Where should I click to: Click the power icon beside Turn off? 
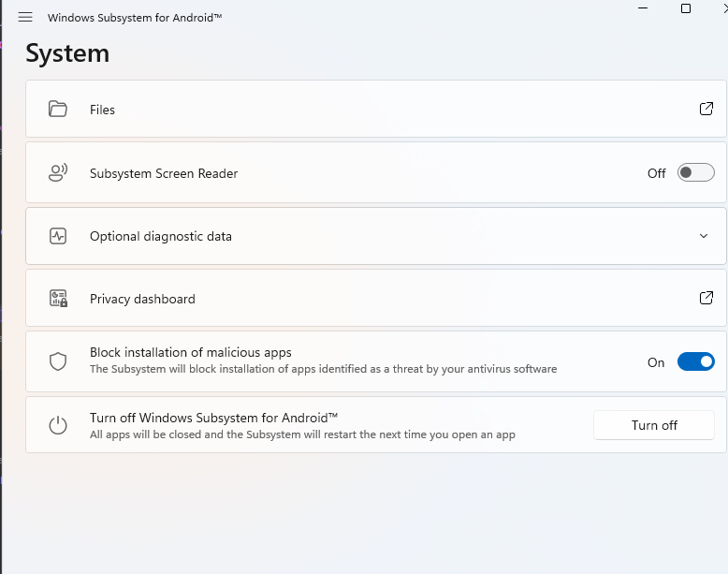(58, 425)
